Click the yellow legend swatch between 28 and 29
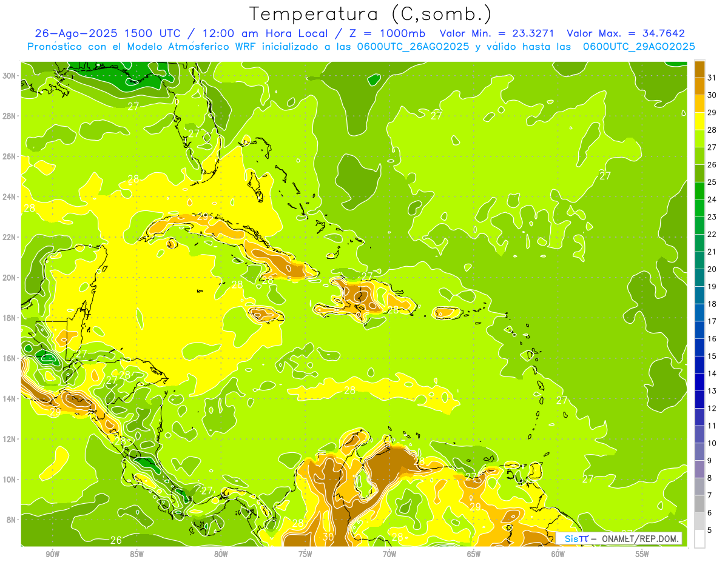 pyautogui.click(x=699, y=121)
